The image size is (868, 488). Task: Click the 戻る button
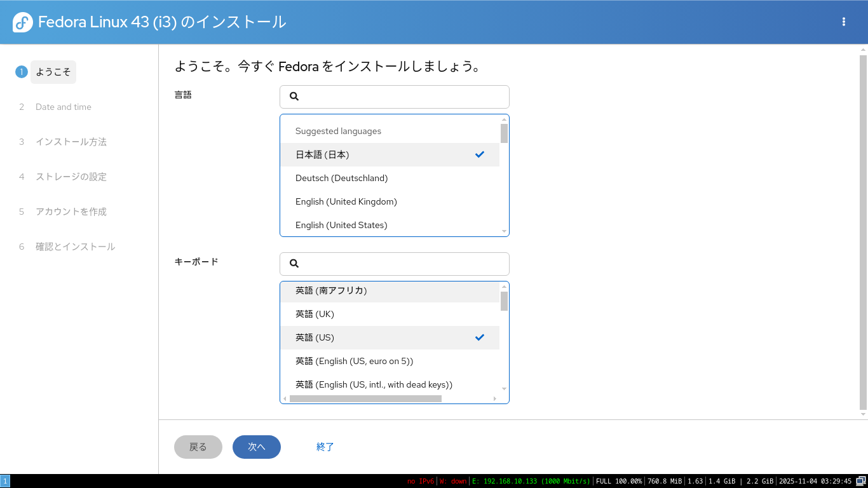(x=198, y=447)
